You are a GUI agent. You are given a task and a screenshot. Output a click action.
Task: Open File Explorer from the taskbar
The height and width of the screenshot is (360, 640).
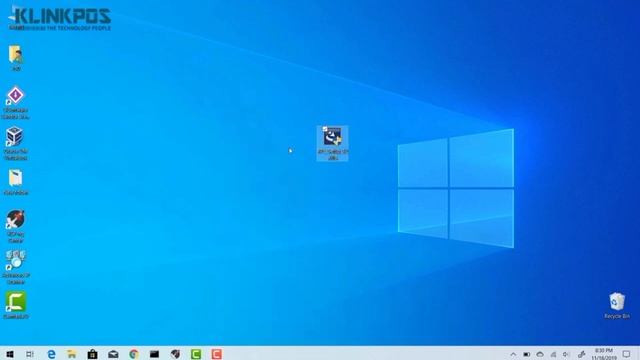coord(72,354)
